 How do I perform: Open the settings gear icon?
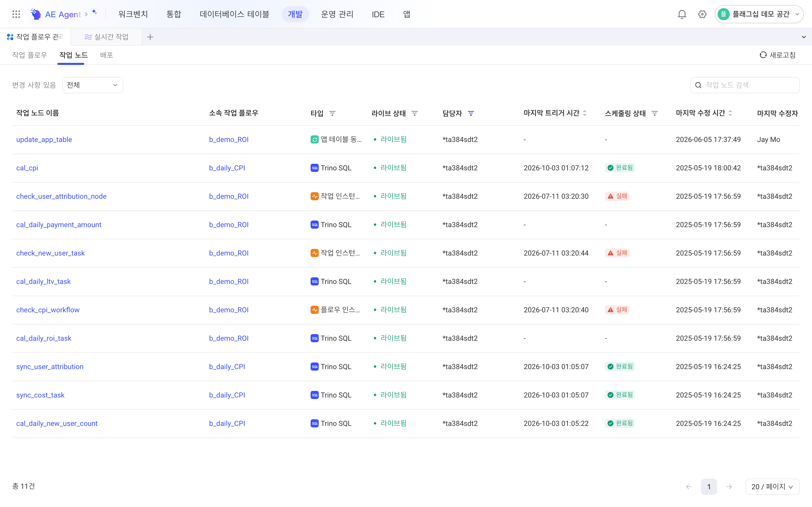tap(702, 14)
